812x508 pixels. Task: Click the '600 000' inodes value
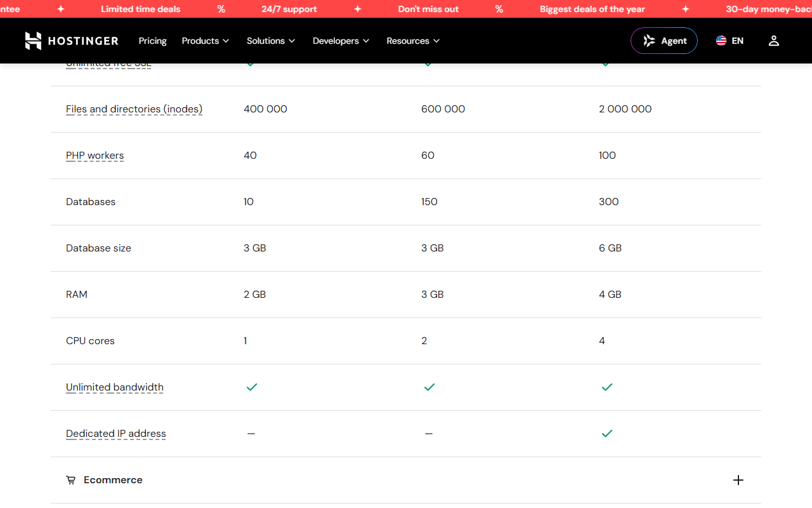[443, 109]
